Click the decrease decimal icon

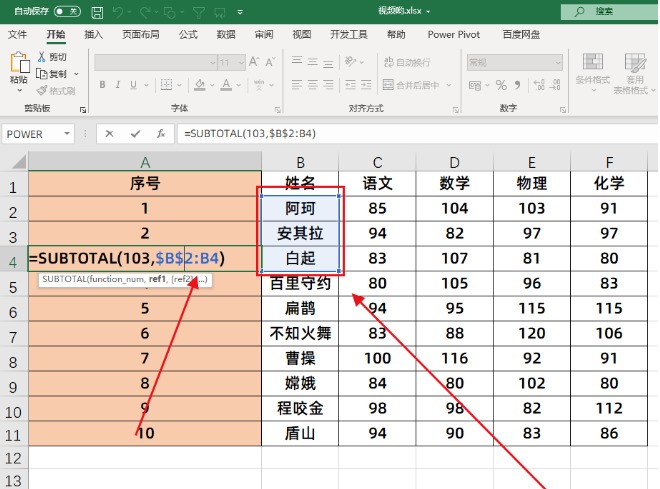click(555, 85)
